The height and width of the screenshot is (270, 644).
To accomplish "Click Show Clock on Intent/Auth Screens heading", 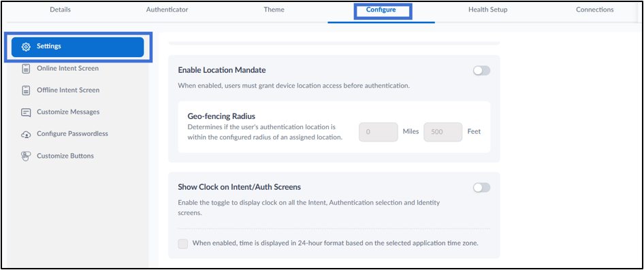I will (x=240, y=187).
